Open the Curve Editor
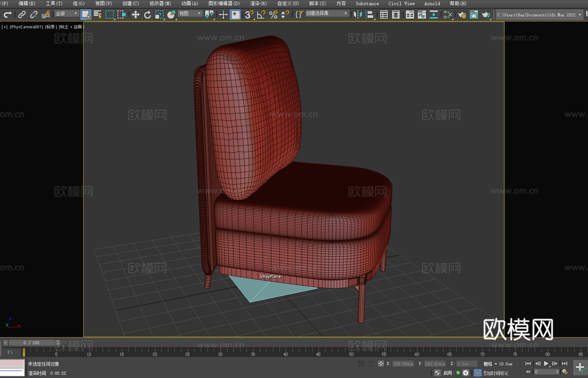 click(422, 14)
